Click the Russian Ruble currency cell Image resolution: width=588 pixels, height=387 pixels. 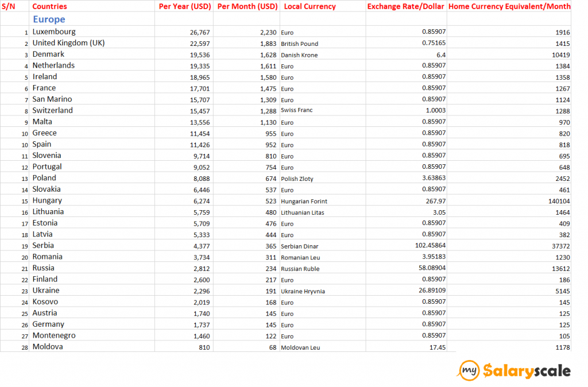pyautogui.click(x=300, y=269)
